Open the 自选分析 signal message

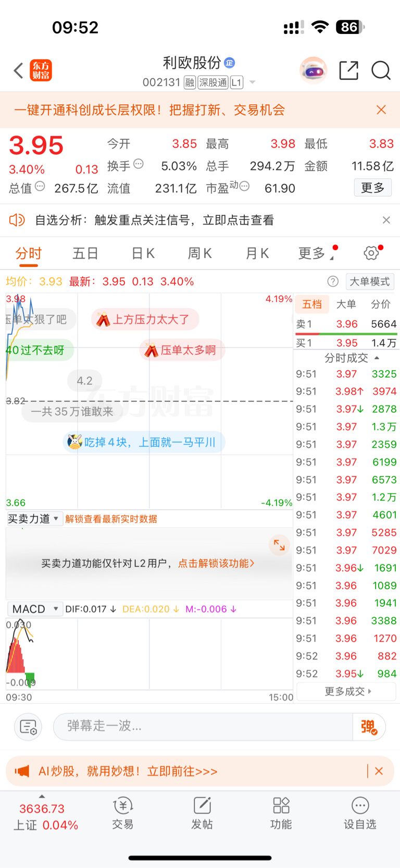(154, 220)
